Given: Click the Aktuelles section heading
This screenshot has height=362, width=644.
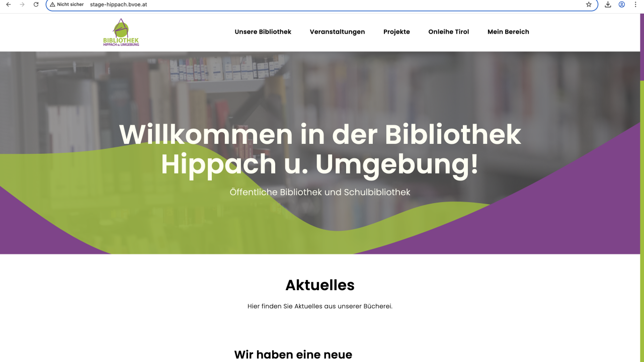Looking at the screenshot, I should click(x=320, y=285).
